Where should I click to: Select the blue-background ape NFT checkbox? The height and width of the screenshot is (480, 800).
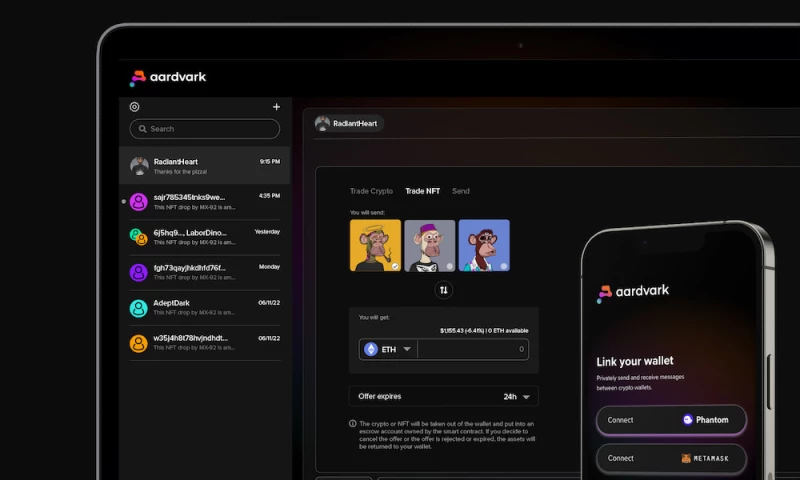pyautogui.click(x=504, y=266)
